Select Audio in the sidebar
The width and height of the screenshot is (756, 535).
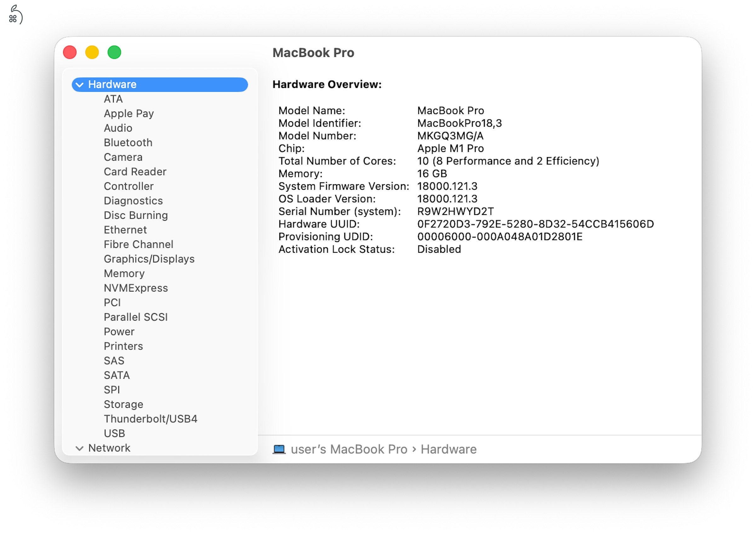[x=118, y=128]
